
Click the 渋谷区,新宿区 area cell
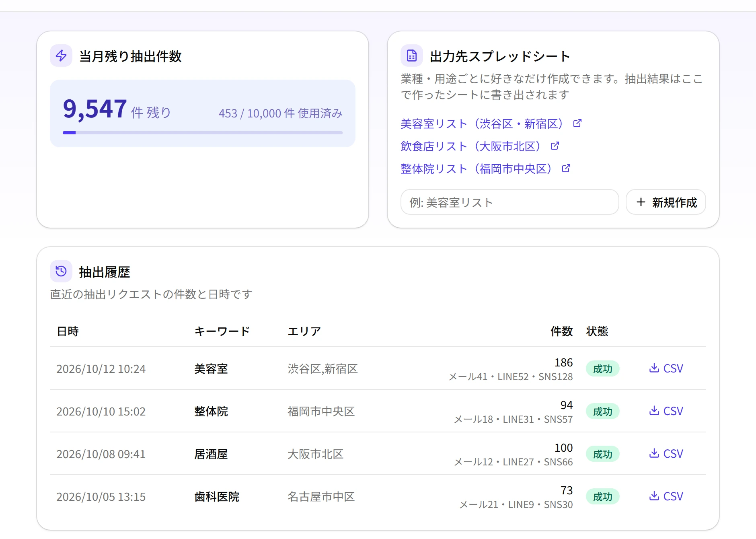(x=323, y=369)
